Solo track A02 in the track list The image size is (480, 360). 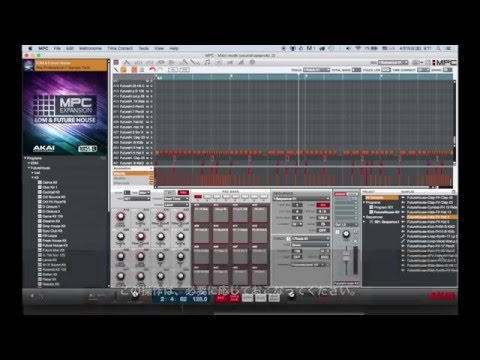point(151,158)
